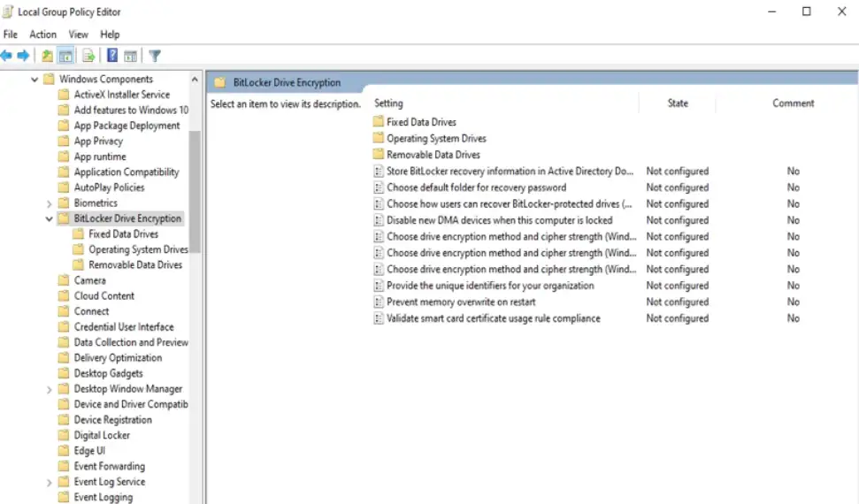Image resolution: width=859 pixels, height=504 pixels.
Task: Select Cloud Content in tree
Action: 104,296
